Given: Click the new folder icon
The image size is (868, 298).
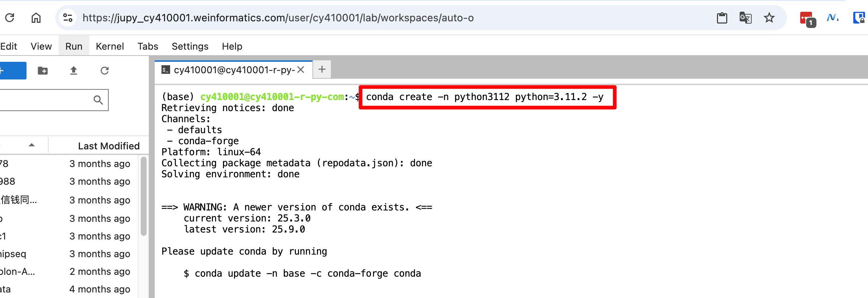Looking at the screenshot, I should (x=43, y=71).
